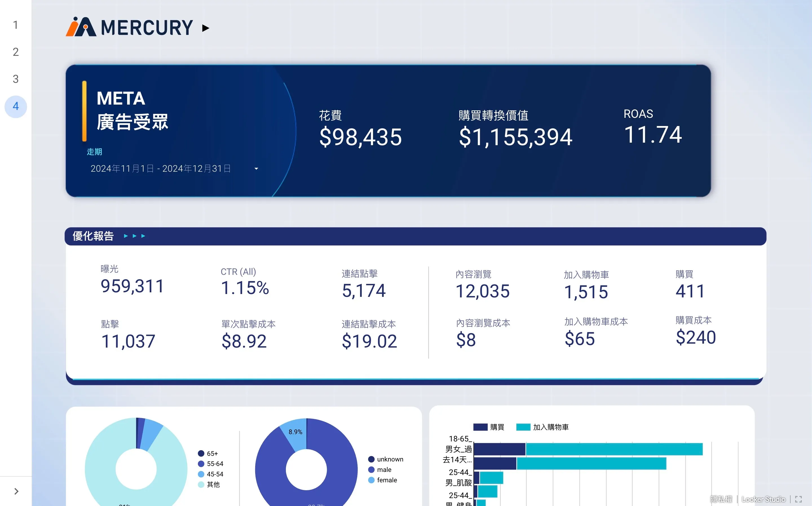Viewport: 812px width, 506px height.
Task: Open the Looker Studio link
Action: click(763, 499)
